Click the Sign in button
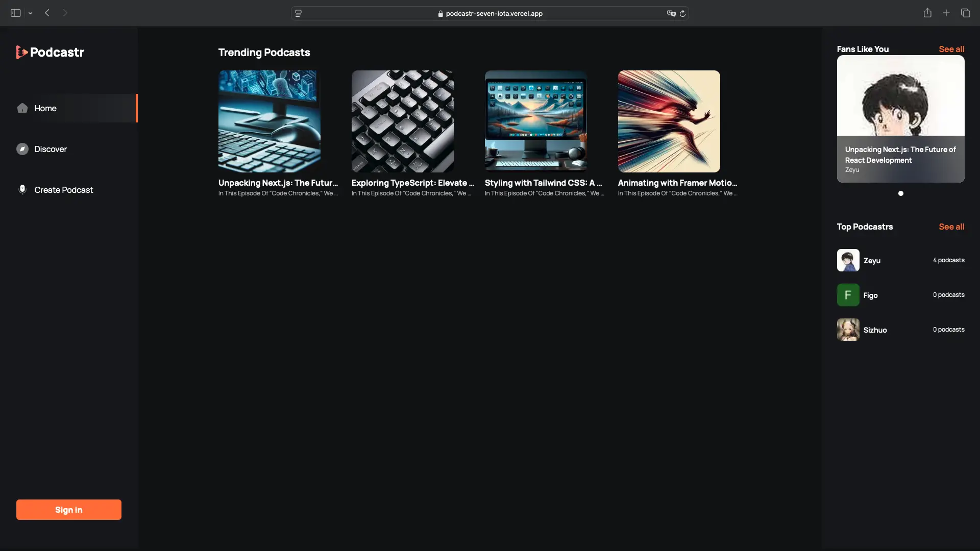 coord(68,510)
